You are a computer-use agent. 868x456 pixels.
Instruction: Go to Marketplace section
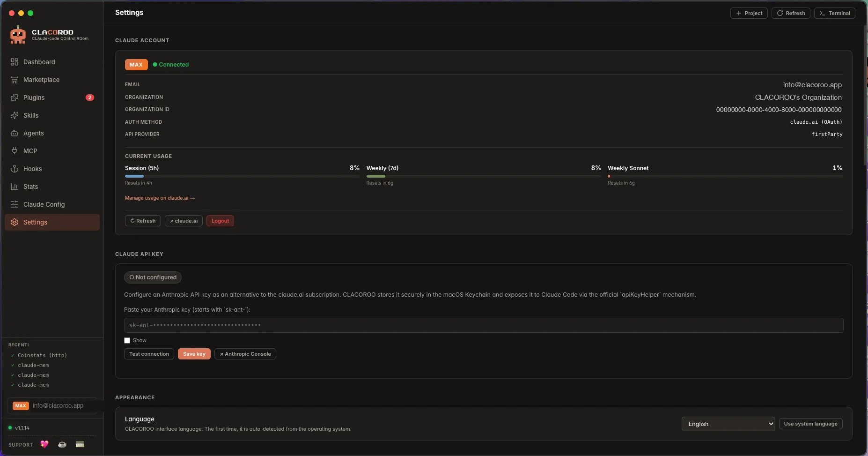click(x=52, y=80)
